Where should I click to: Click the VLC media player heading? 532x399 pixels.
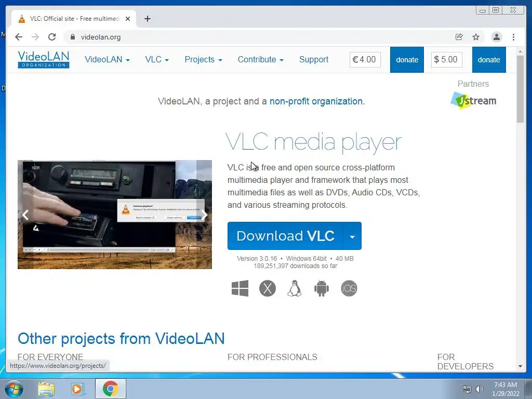point(313,142)
